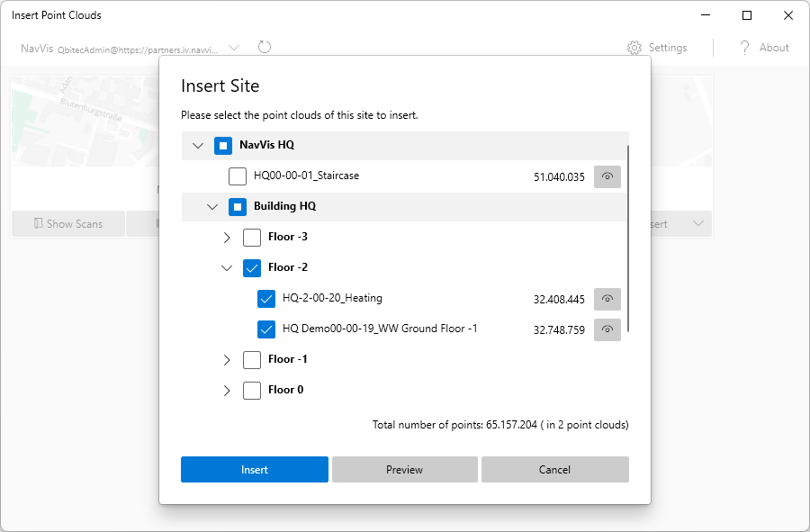This screenshot has height=532, width=810.
Task: Expand the Floor -1 node
Action: tap(227, 360)
